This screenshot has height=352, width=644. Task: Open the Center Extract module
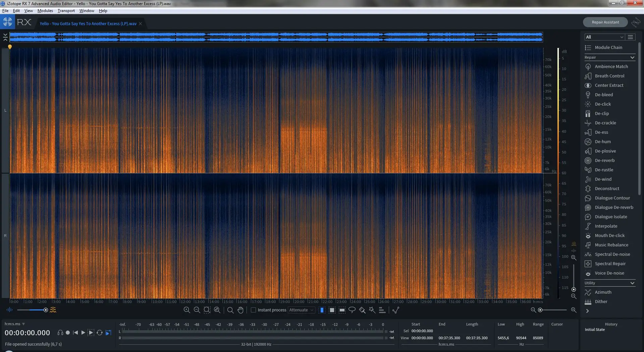point(604,85)
